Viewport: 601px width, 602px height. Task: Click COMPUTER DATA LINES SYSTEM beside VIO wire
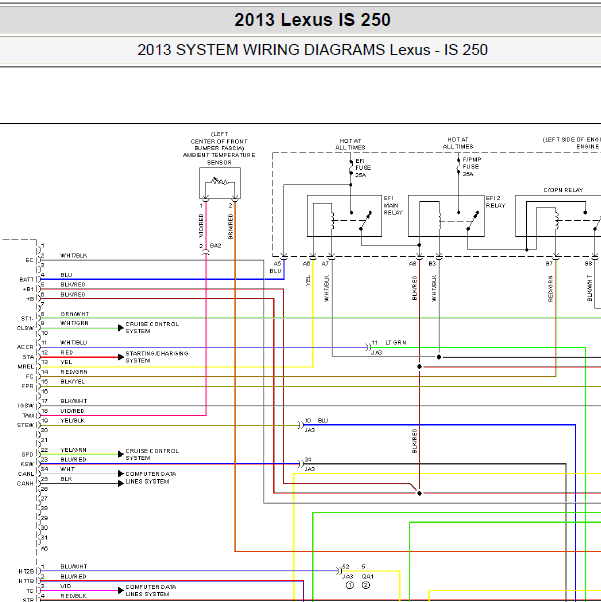click(151, 590)
